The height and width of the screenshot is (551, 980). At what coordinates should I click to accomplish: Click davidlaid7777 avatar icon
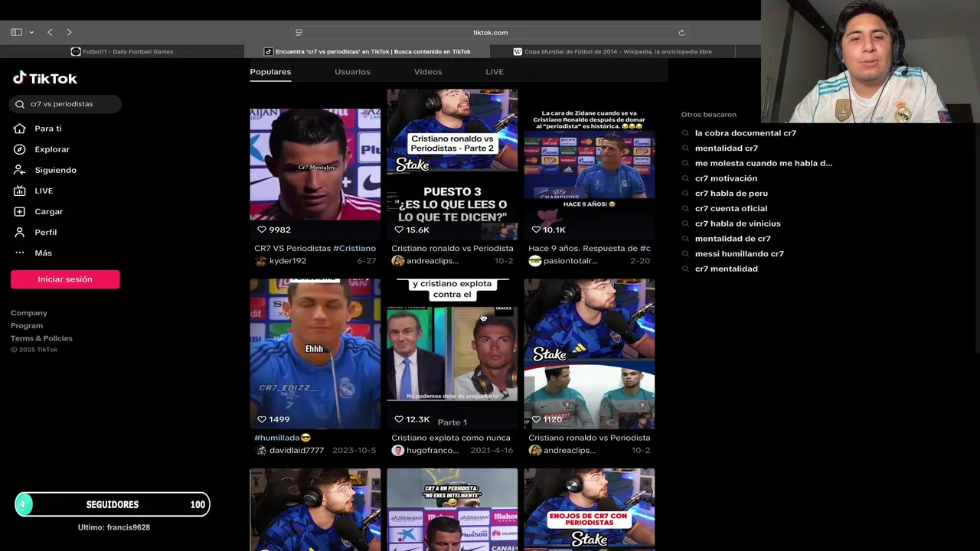[260, 451]
